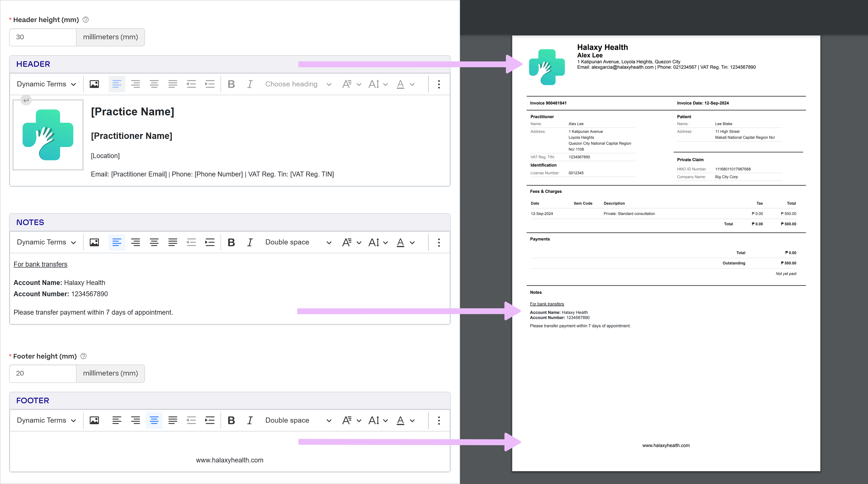868x484 pixels.
Task: Toggle bold in Notes toolbar
Action: (x=231, y=242)
